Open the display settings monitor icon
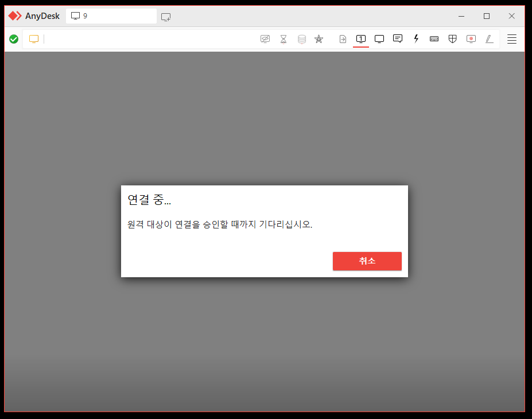 pos(379,39)
